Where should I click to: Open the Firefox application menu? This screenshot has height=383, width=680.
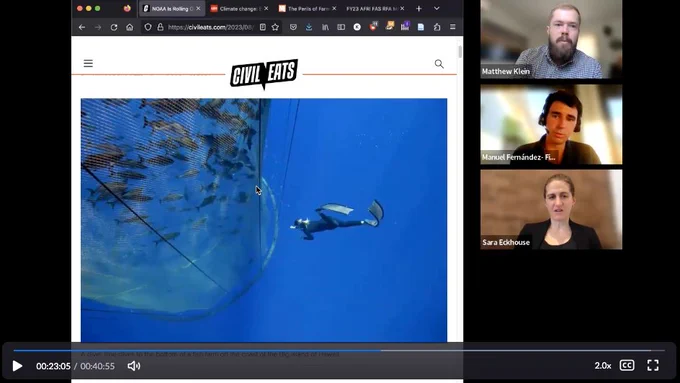click(x=453, y=27)
